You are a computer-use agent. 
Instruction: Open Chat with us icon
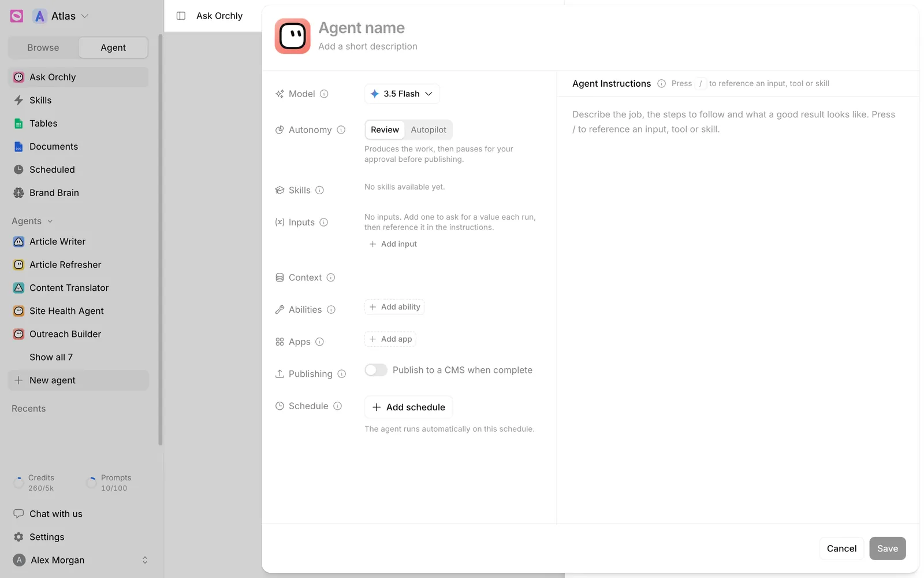[18, 514]
